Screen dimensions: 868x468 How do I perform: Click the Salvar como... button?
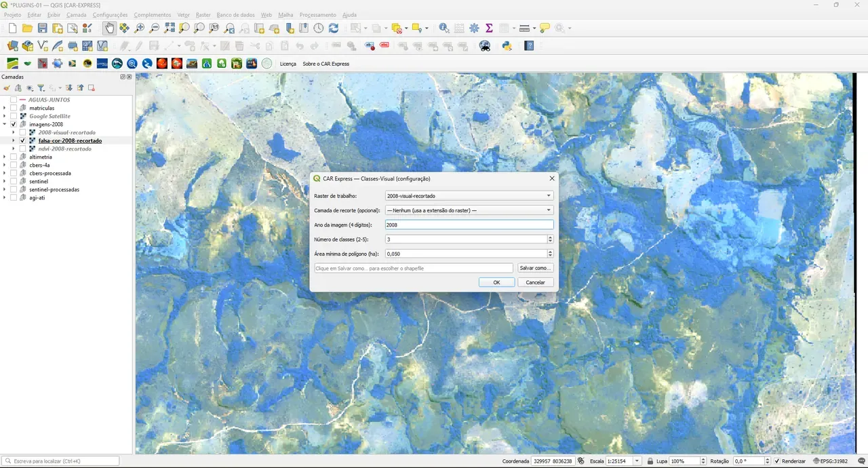535,268
